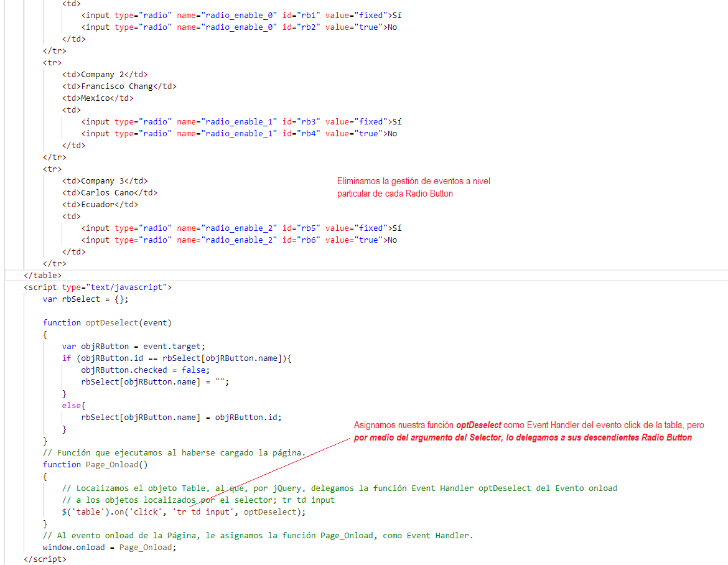728x565 pixels.
Task: Click the 'objRButton.checked = false;' line
Action: [145, 370]
